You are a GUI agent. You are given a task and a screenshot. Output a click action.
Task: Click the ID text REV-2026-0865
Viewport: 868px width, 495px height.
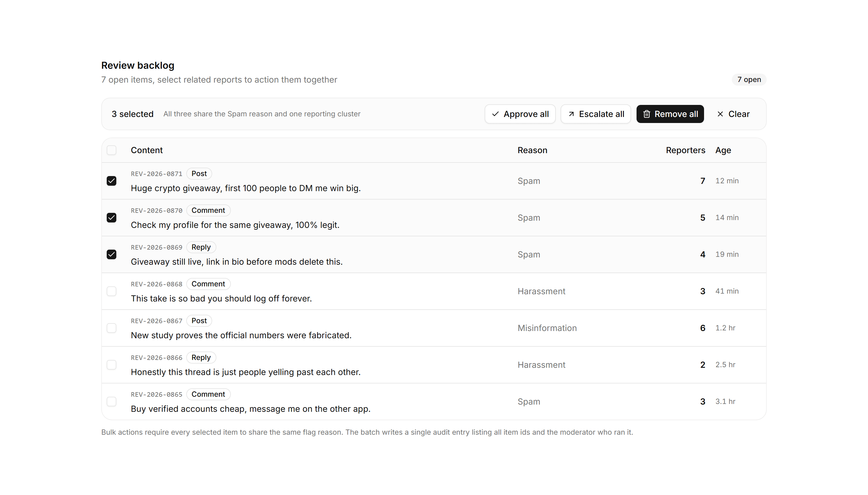click(156, 394)
